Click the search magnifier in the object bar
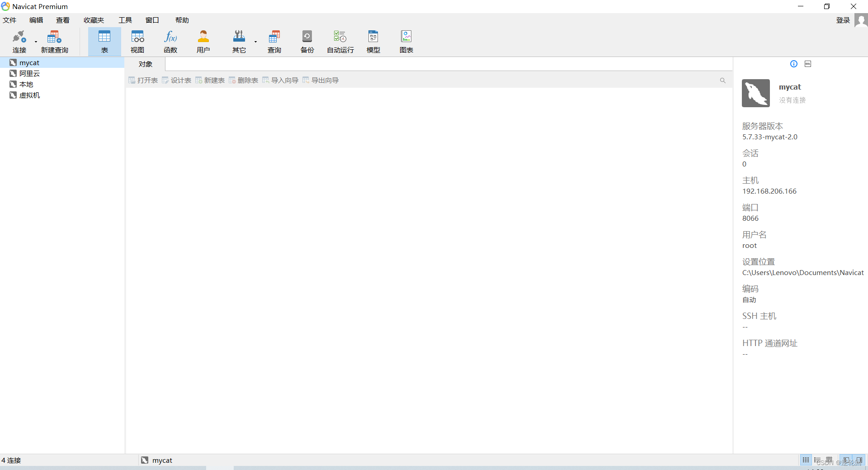The width and height of the screenshot is (868, 470). click(x=722, y=80)
